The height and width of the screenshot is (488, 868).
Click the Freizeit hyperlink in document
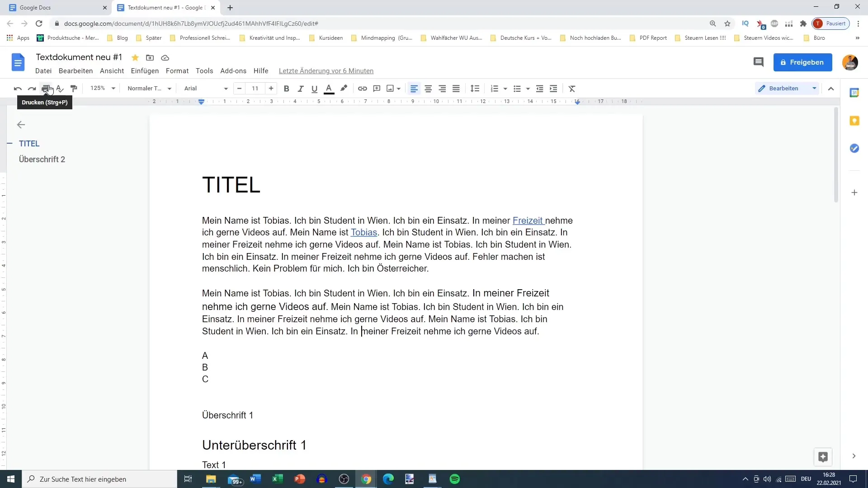click(x=528, y=221)
